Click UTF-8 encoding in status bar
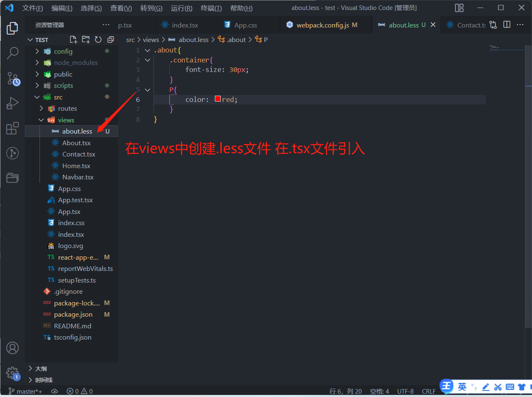The image size is (532, 397). point(405,391)
